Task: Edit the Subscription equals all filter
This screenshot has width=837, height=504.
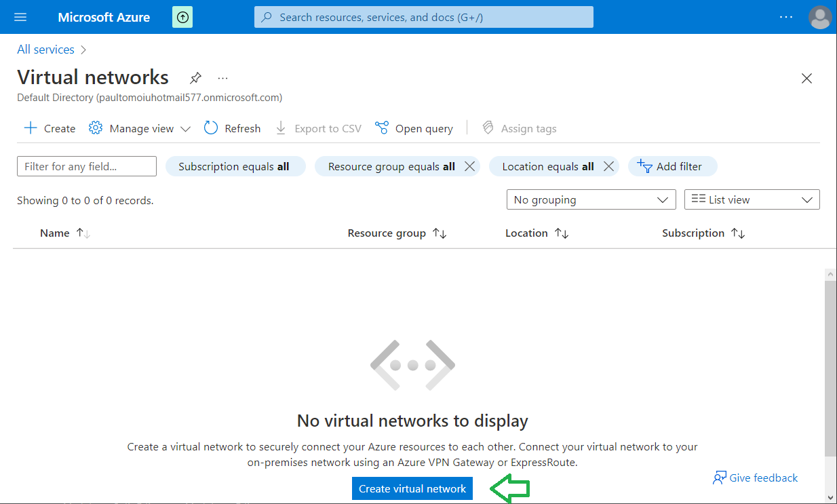Action: 235,166
